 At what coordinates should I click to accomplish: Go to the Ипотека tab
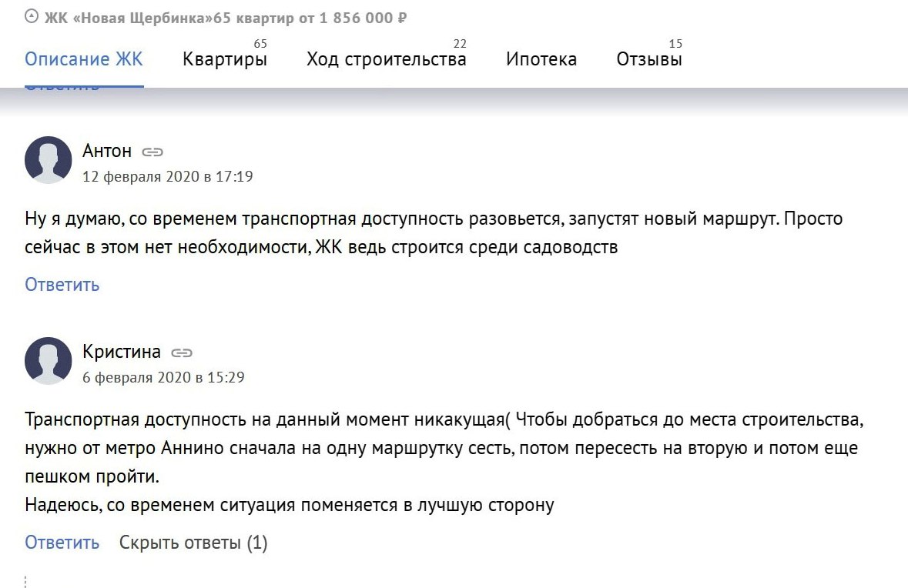tap(541, 59)
